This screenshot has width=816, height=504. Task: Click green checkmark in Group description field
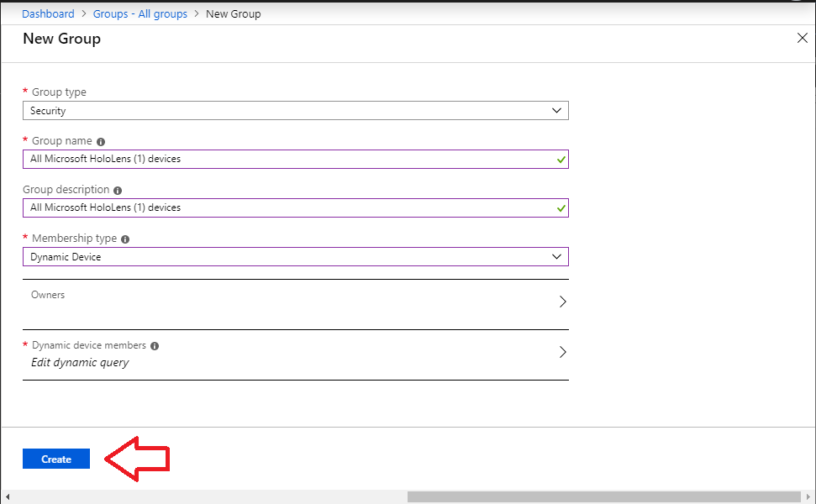[561, 208]
